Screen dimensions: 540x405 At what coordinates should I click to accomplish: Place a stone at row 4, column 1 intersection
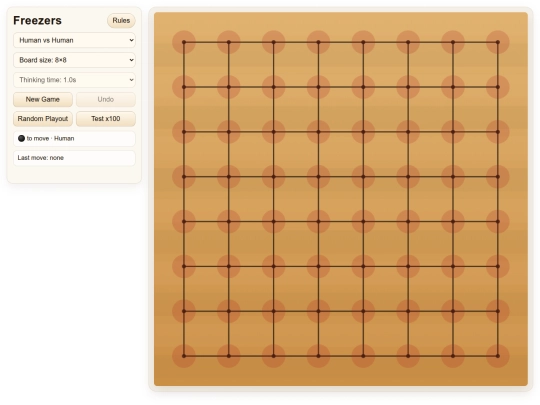pos(184,177)
